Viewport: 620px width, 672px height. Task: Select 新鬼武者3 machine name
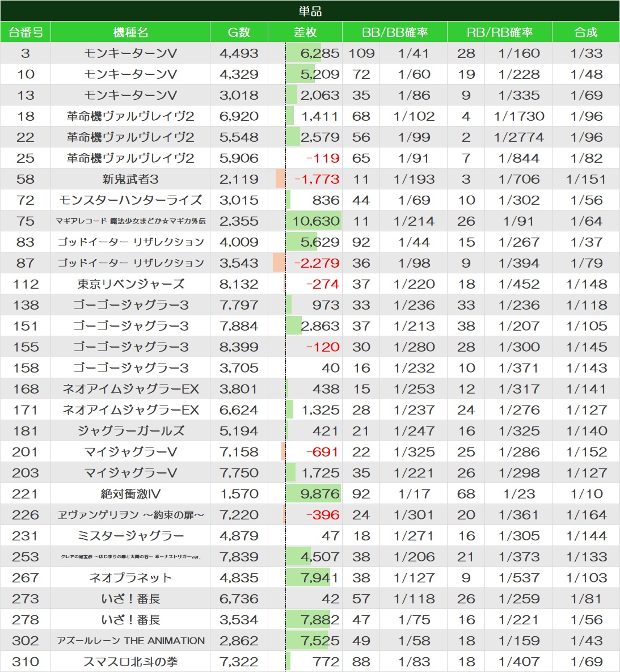click(x=130, y=179)
